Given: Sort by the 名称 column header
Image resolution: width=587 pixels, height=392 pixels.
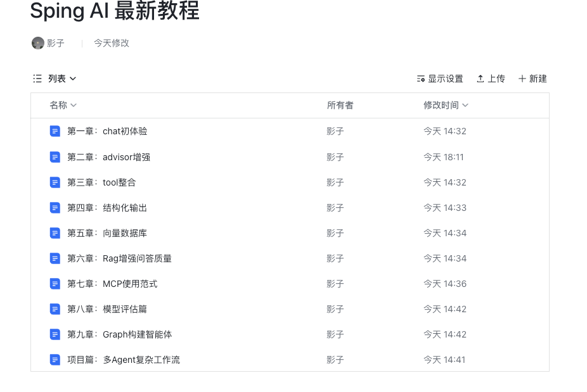Looking at the screenshot, I should (63, 106).
